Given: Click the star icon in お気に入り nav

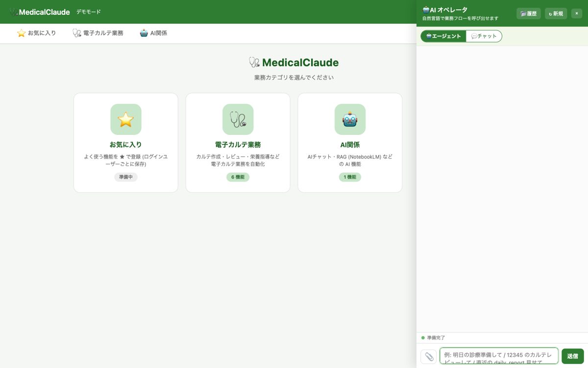Looking at the screenshot, I should click(x=21, y=33).
